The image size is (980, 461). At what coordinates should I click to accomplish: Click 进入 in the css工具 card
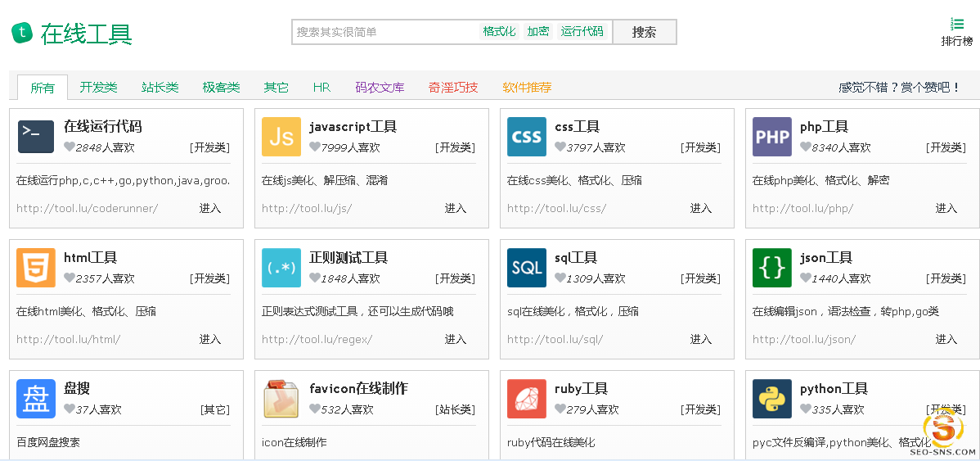(x=700, y=208)
